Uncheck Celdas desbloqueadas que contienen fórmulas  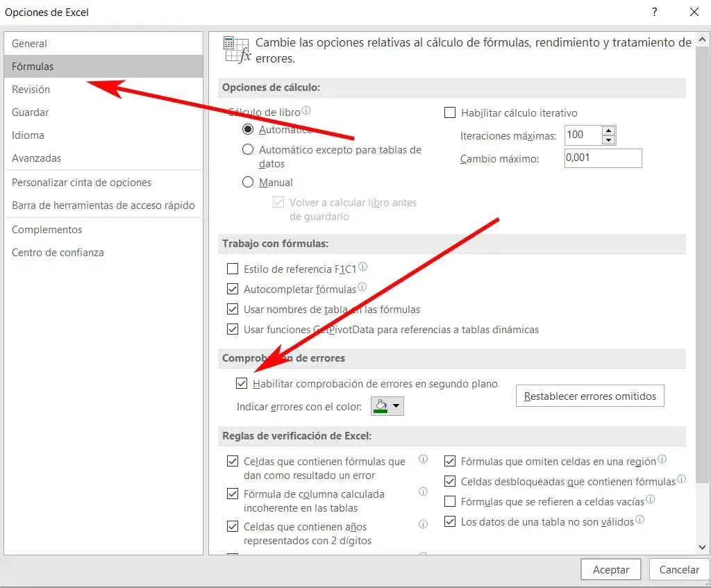click(450, 481)
